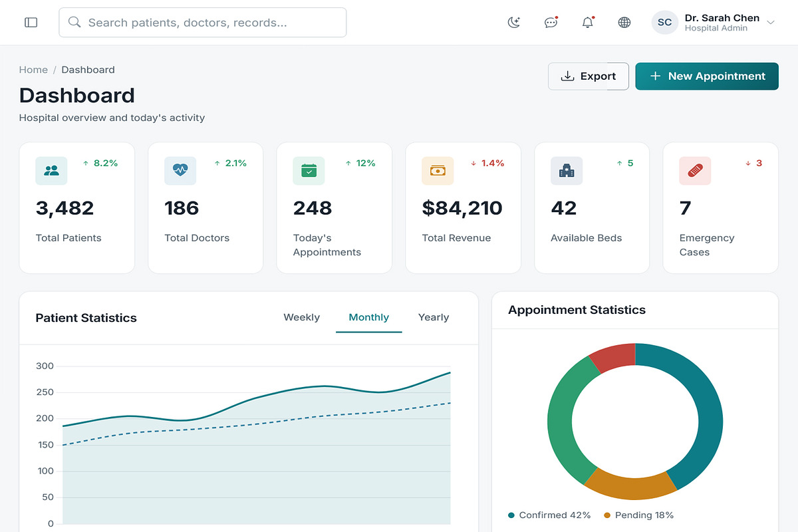798x532 pixels.
Task: Switch to dark mode moon icon
Action: (x=513, y=23)
